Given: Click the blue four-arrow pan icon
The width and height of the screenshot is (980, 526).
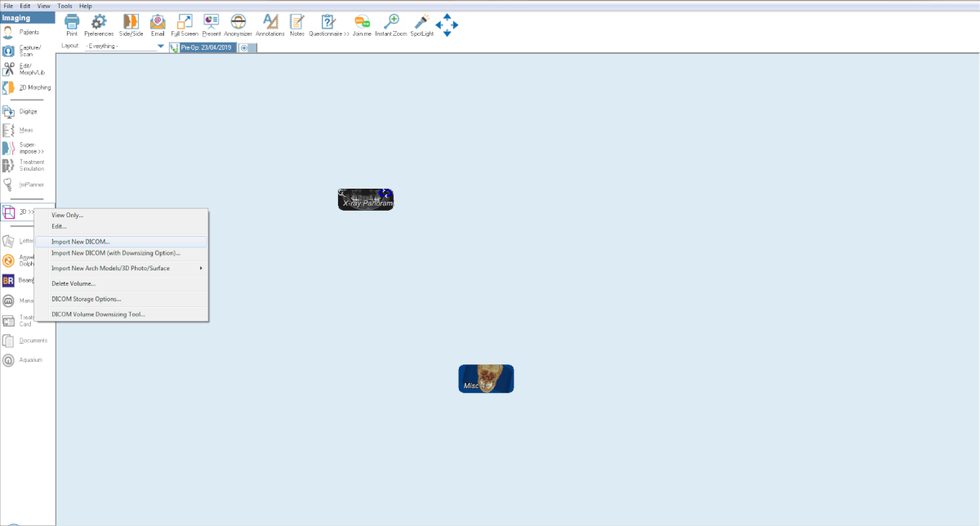Looking at the screenshot, I should [447, 25].
